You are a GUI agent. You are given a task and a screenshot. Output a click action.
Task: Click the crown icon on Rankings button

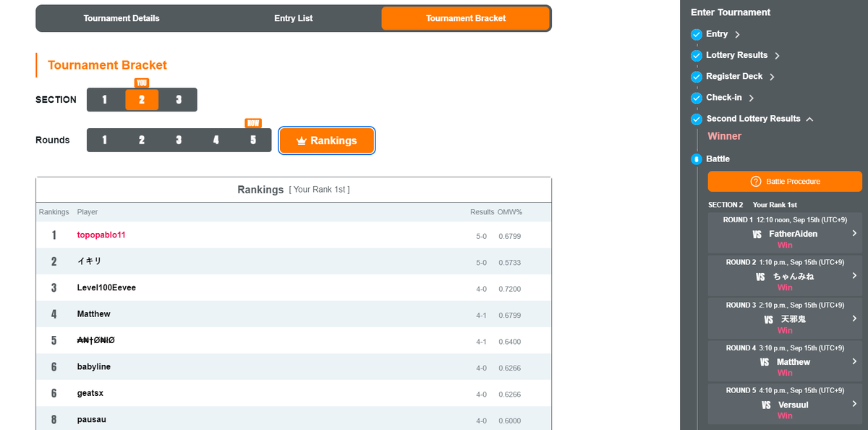coord(302,140)
